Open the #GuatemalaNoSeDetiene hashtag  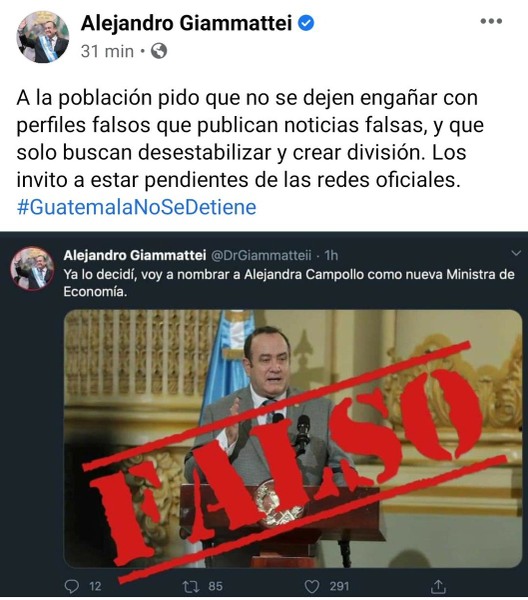[x=137, y=207]
